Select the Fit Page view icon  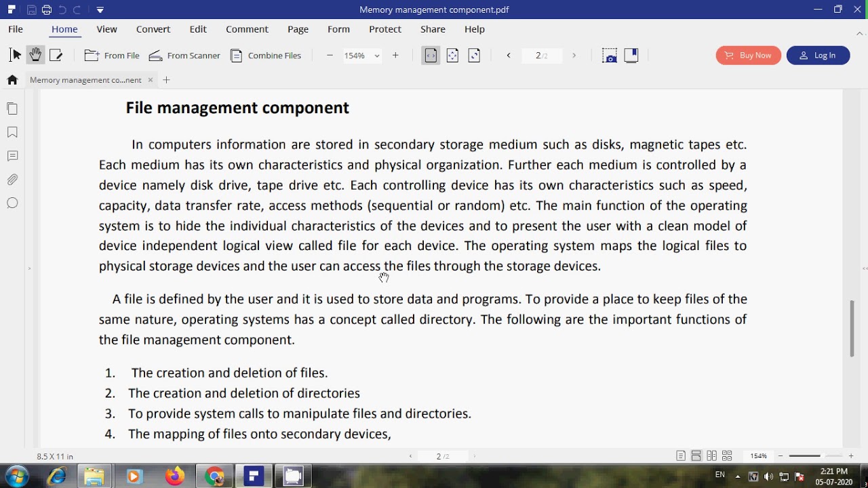pos(452,56)
